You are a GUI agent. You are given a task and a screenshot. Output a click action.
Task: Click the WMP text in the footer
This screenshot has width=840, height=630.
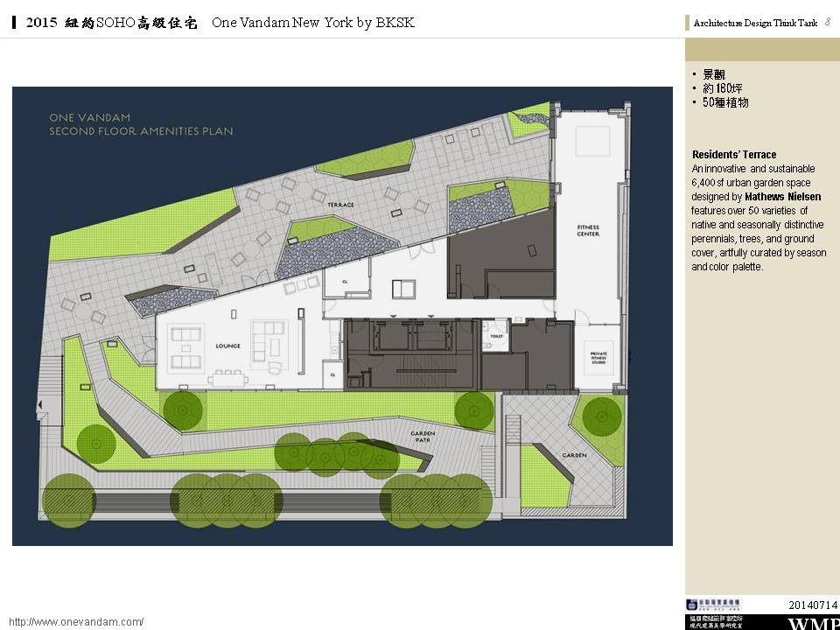tap(813, 623)
